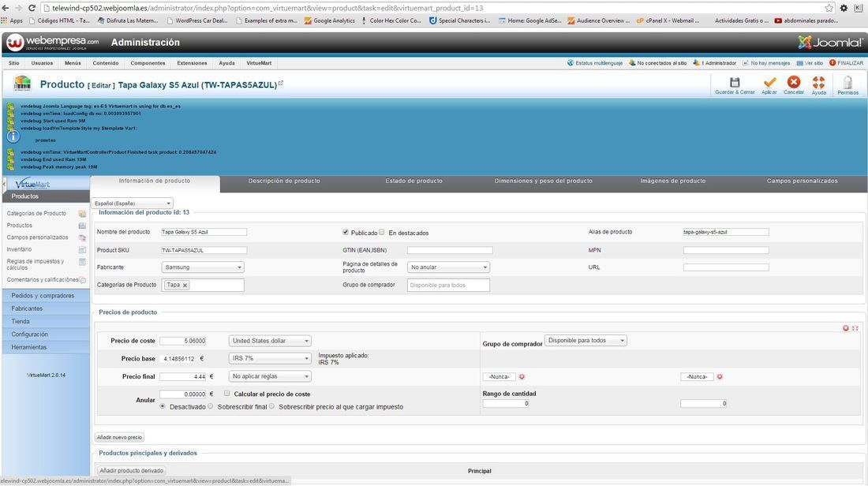This screenshot has height=497, width=868.
Task: Click the Joomla! logo
Action: [x=830, y=42]
